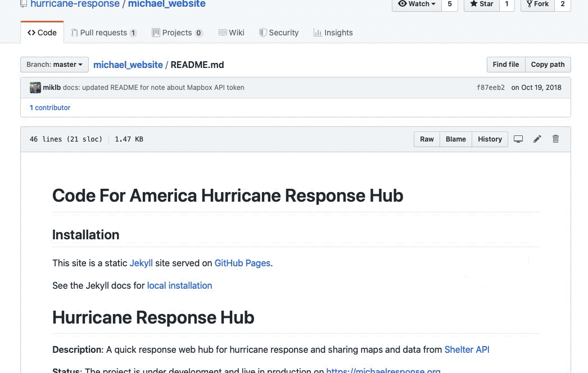The width and height of the screenshot is (588, 373).
Task: Switch to the Code tab
Action: (x=42, y=33)
